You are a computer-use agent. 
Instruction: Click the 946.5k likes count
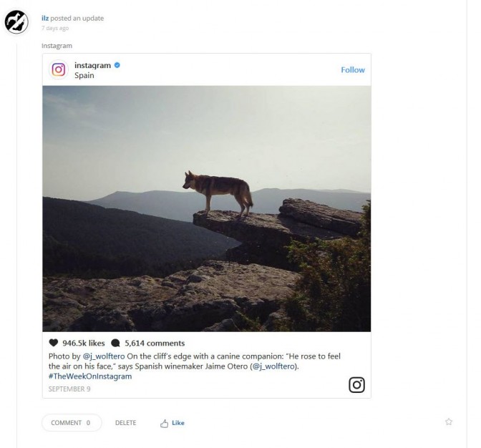[x=84, y=343]
